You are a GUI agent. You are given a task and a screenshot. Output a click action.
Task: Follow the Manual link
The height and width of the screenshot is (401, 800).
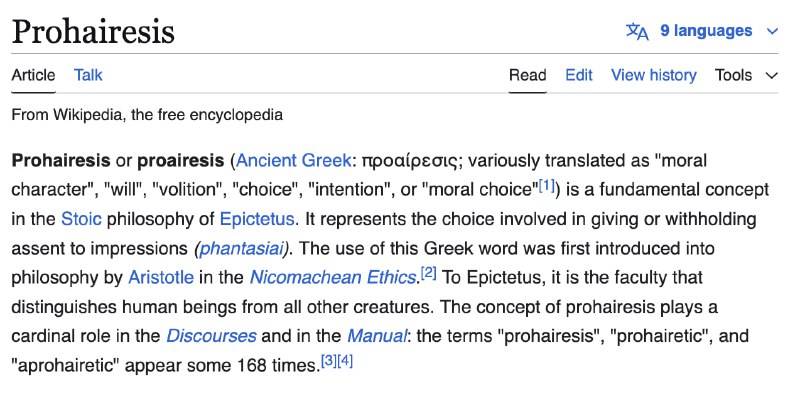pos(377,336)
